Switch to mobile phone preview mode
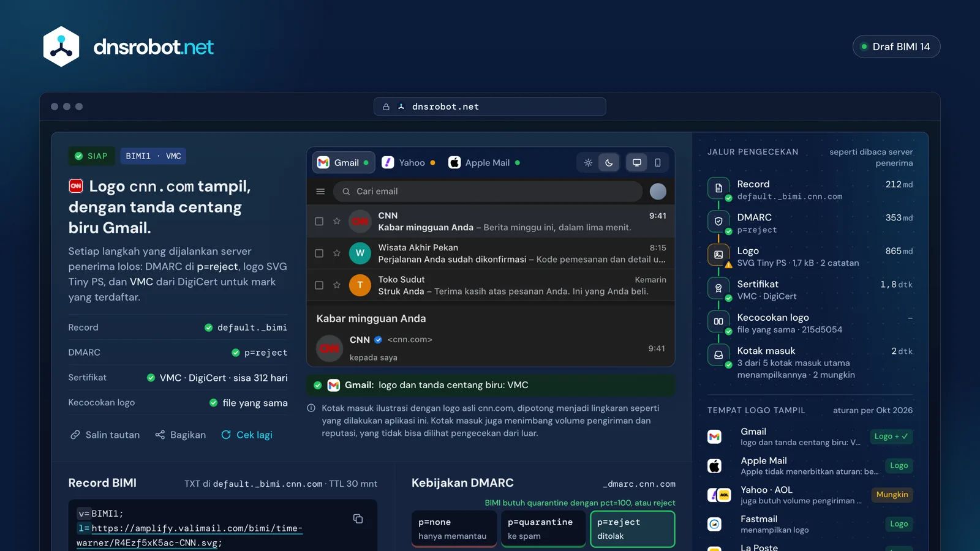Screen dimensions: 980x551 pos(658,163)
